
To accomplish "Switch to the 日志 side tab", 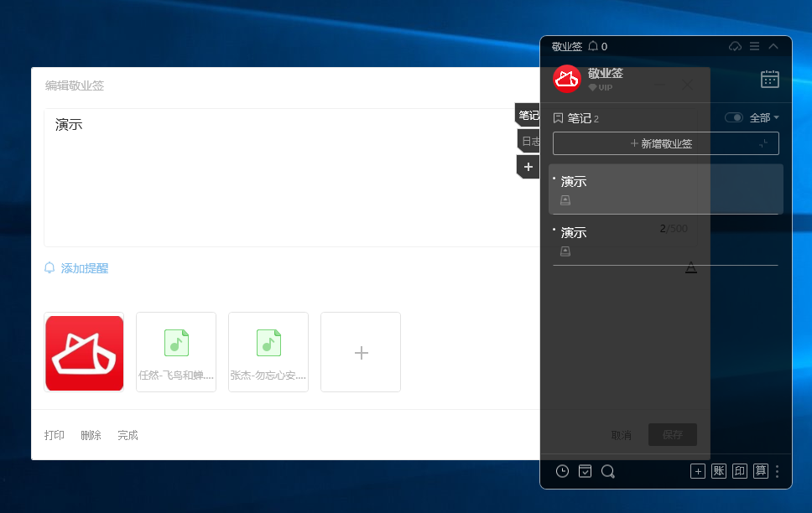I will (x=528, y=141).
